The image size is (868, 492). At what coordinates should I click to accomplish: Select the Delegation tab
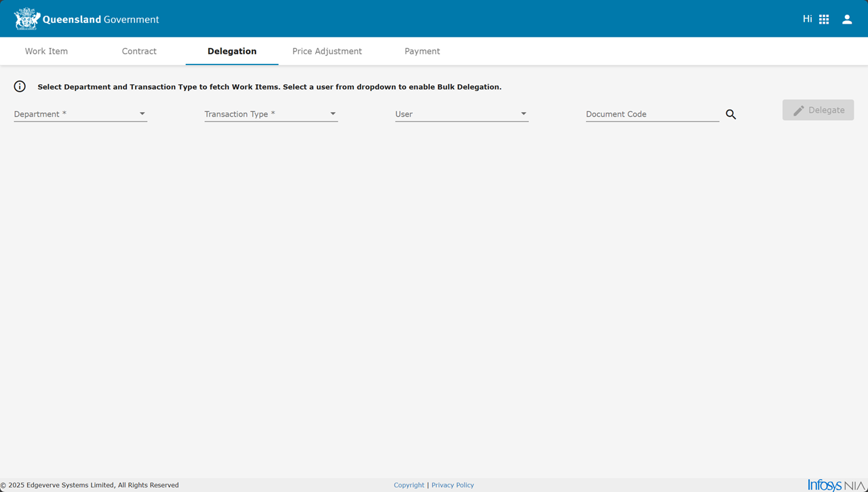[232, 51]
